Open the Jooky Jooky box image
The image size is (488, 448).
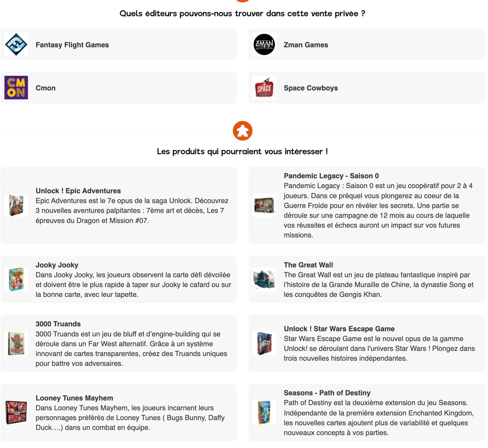click(16, 280)
